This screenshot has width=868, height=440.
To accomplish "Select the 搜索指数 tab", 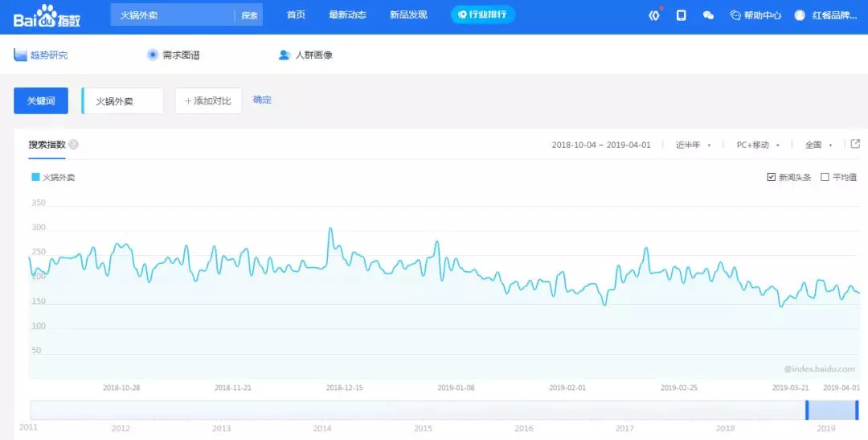I will [47, 145].
